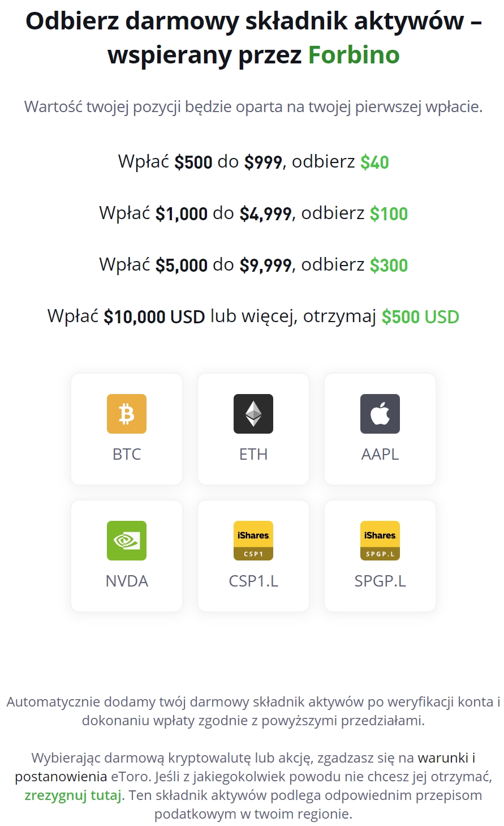Pick the CSP1.L ticker label
The width and height of the screenshot is (504, 826).
point(253,581)
